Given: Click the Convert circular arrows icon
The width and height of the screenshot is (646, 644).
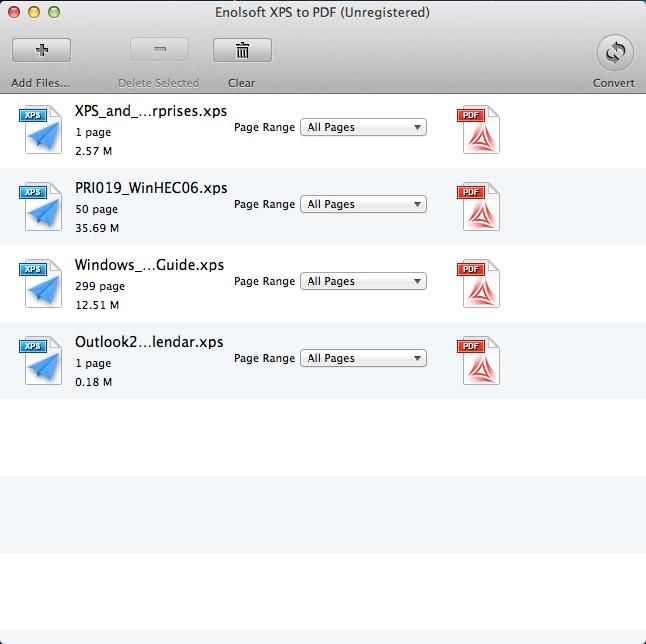Looking at the screenshot, I should (x=615, y=53).
